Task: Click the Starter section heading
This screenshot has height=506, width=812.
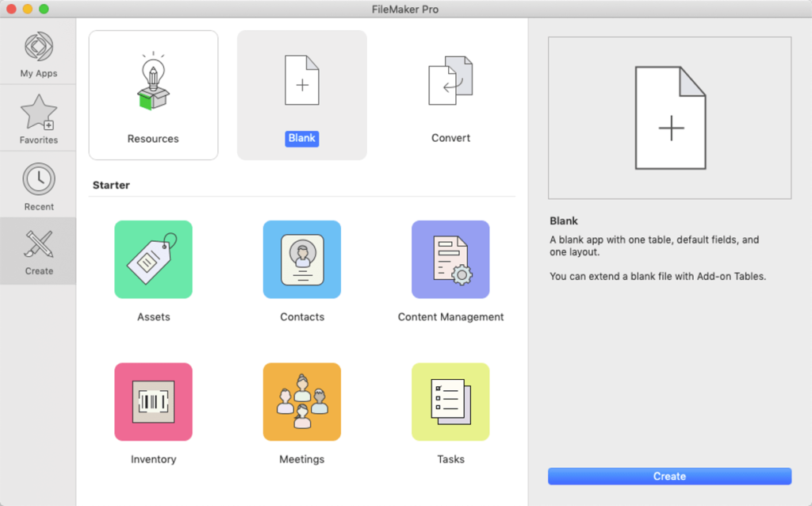Action: pos(111,185)
